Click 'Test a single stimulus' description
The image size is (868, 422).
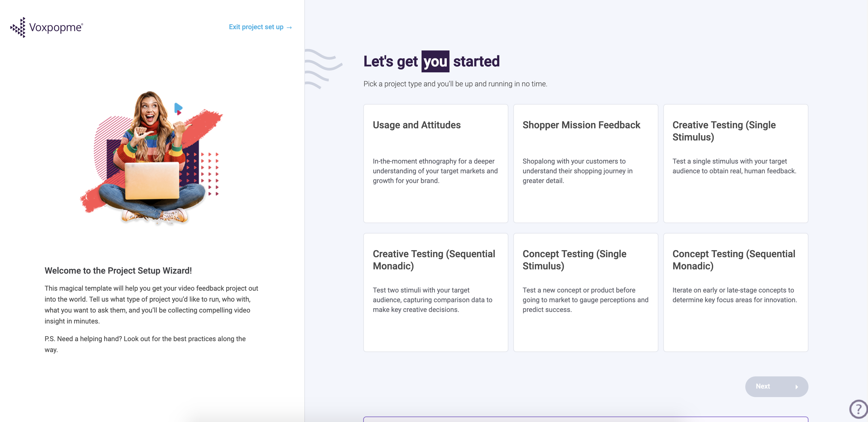point(734,166)
